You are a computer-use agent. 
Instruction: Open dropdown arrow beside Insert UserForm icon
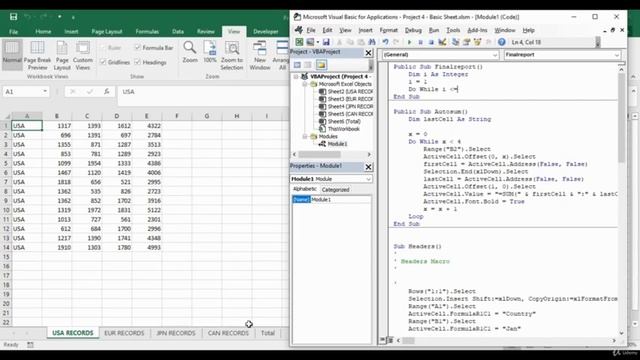click(x=318, y=42)
